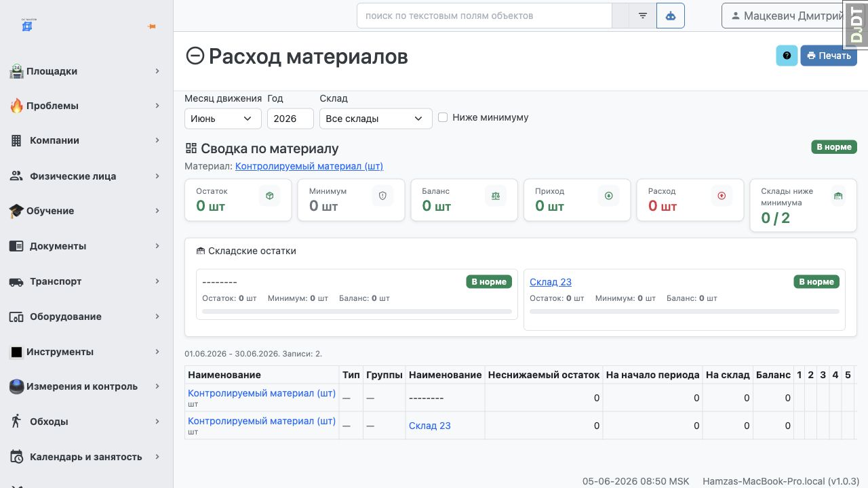Open the Месяц движения dropdown

223,119
